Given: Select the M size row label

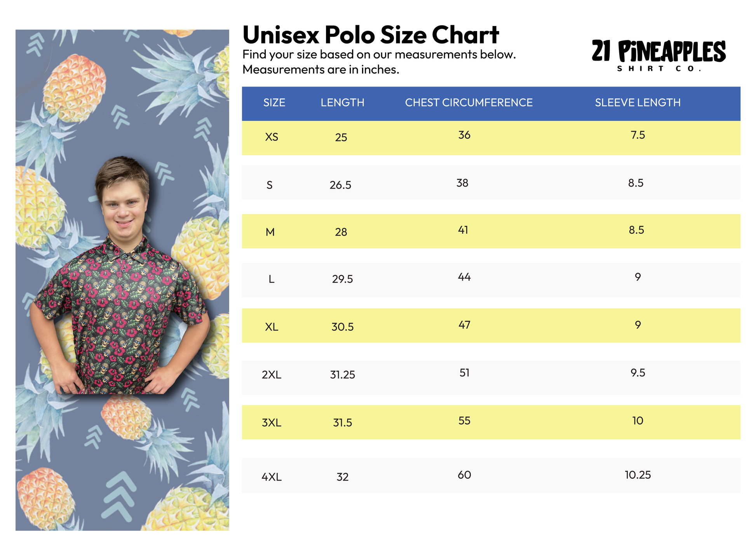Looking at the screenshot, I should (x=270, y=232).
